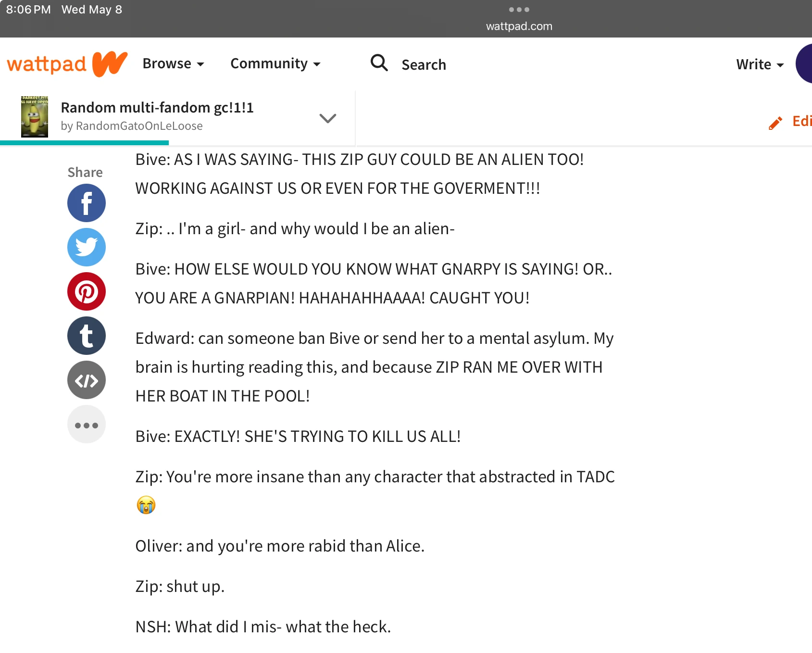Open the story cover thumbnail
The height and width of the screenshot is (653, 812).
35,116
